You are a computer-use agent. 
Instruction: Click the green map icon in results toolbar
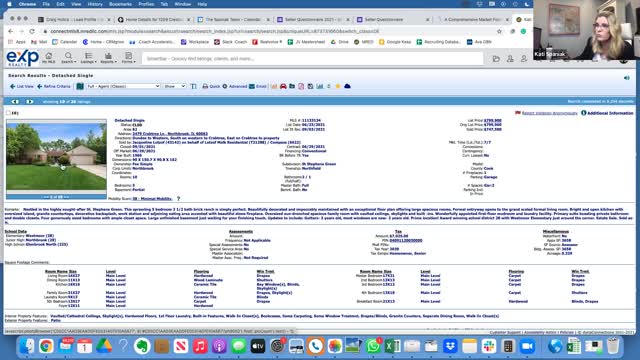coord(80,86)
